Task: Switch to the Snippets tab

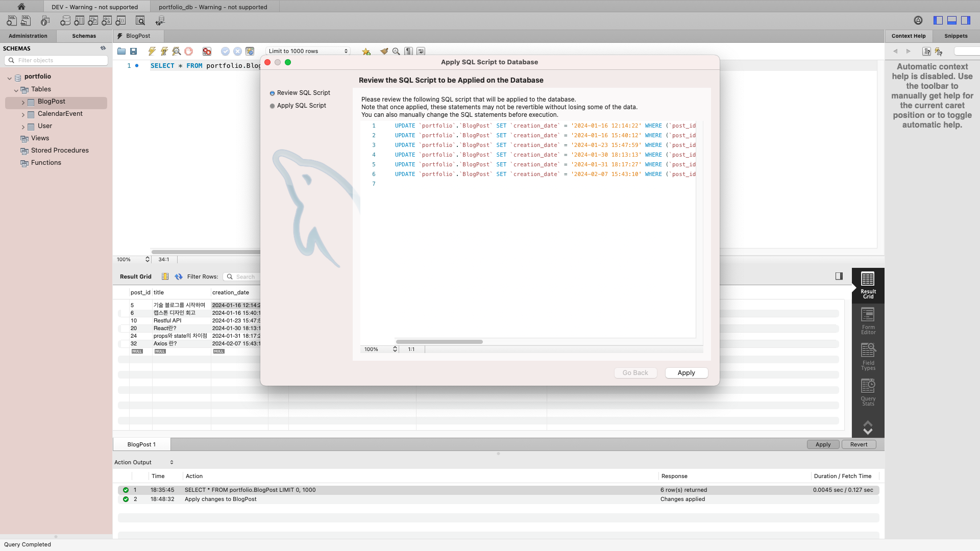Action: pos(955,36)
